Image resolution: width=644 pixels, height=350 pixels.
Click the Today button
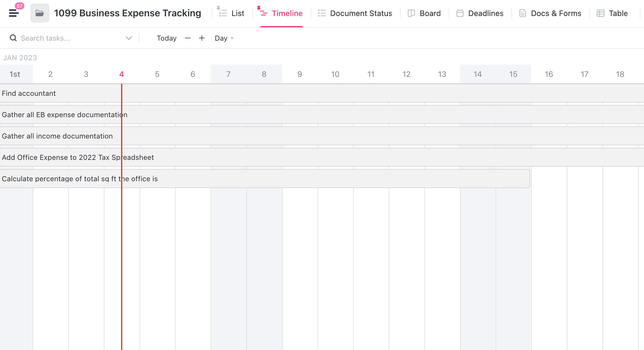pos(166,38)
